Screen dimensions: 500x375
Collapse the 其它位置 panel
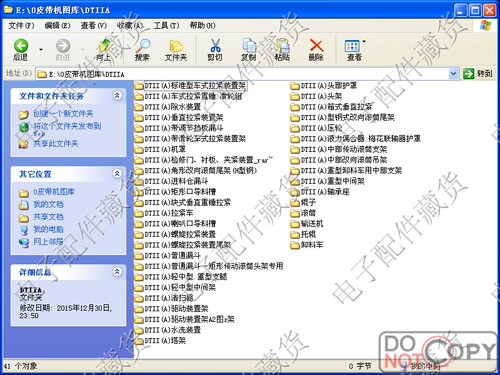(117, 174)
